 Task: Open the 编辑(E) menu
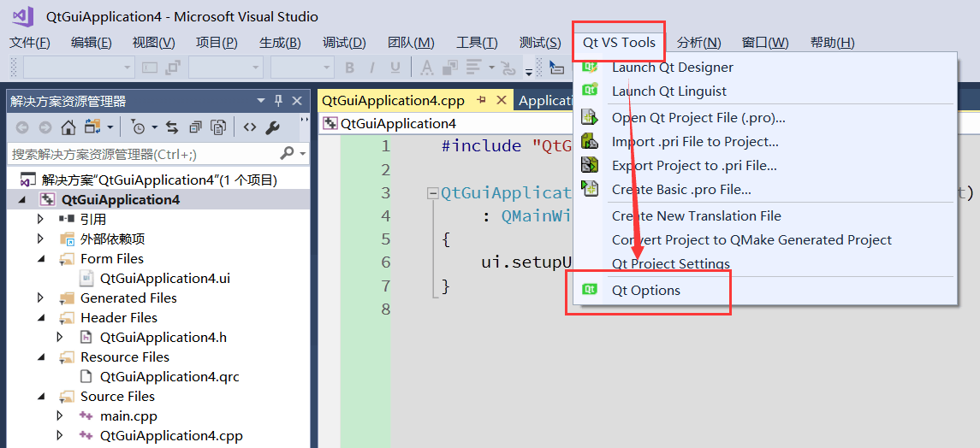click(92, 43)
